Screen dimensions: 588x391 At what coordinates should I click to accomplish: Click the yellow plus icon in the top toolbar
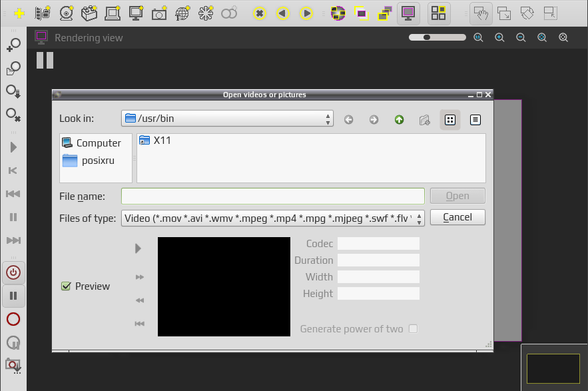pos(19,13)
